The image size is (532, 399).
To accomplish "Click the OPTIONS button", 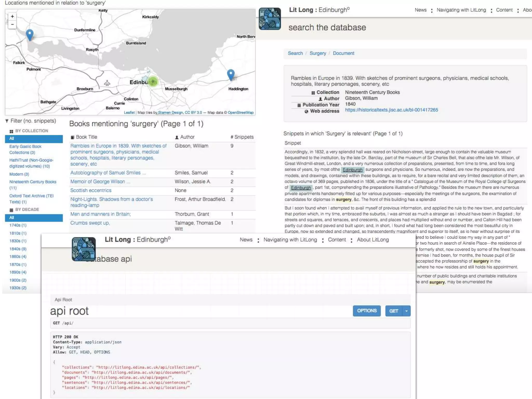I will (x=367, y=311).
